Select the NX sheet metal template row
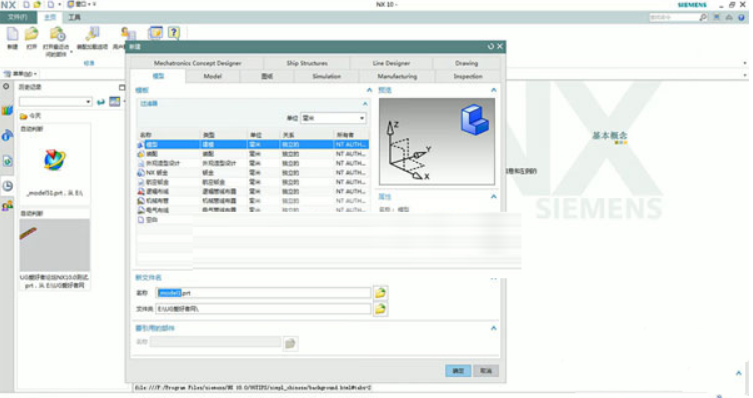Screen dimensions: 753x398 click(x=253, y=173)
